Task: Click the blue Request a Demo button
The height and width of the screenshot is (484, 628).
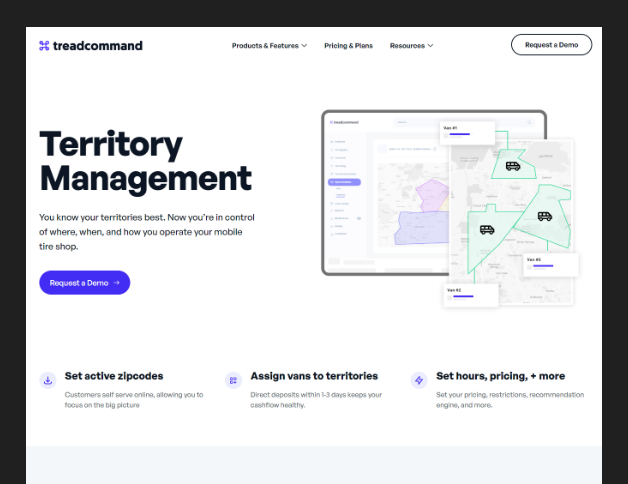Action: coord(85,282)
